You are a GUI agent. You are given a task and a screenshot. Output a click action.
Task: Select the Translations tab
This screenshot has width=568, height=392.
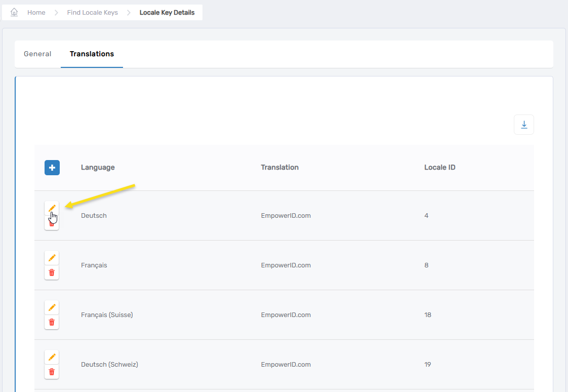pos(92,54)
